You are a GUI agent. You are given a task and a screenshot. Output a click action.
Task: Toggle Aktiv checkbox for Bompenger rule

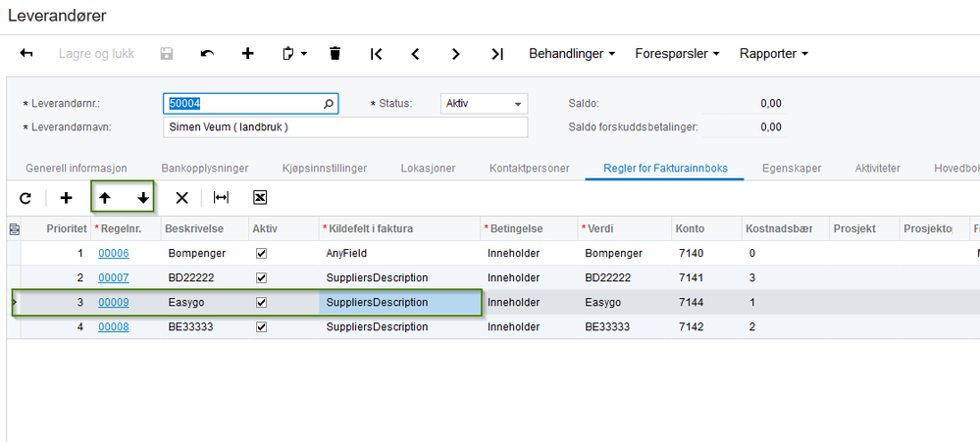pos(261,254)
